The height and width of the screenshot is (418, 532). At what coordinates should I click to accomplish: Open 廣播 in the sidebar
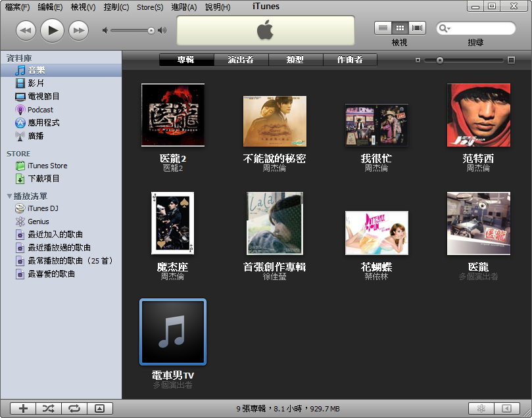point(61,136)
